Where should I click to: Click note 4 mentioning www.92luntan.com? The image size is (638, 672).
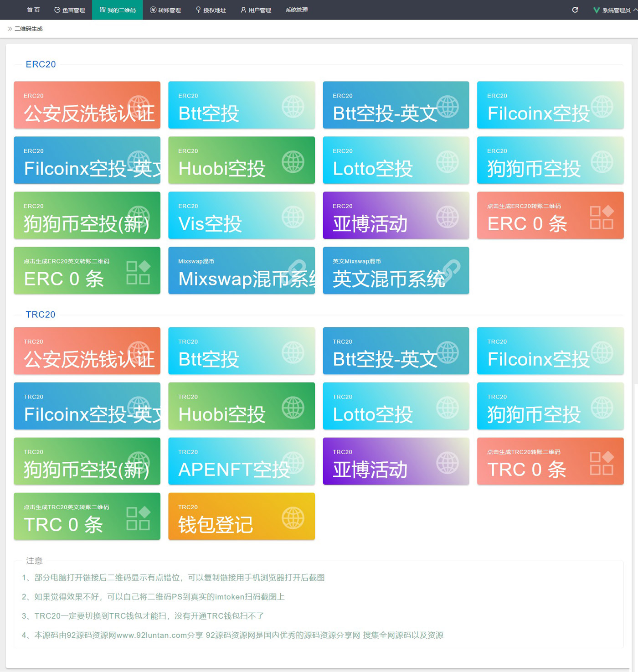click(233, 635)
